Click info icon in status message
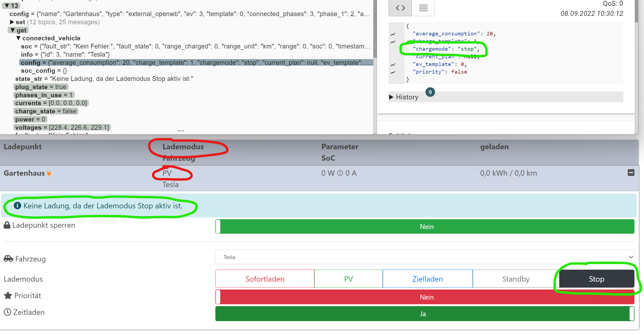 tap(17, 206)
